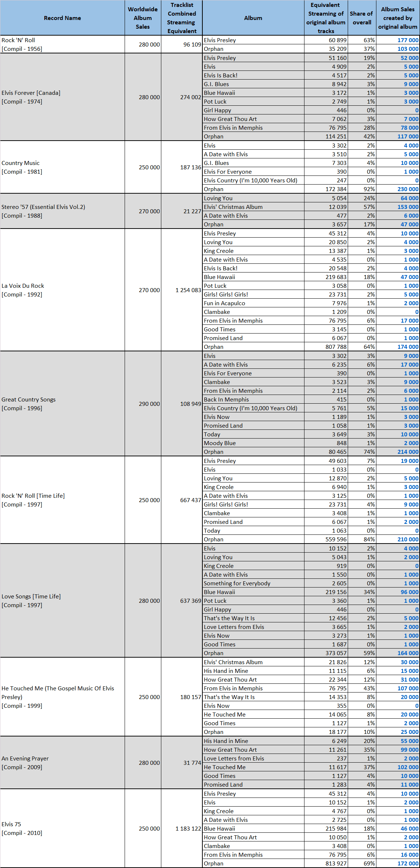
Task: Click the 'Moody Blue' album cell
Action: click(x=253, y=443)
